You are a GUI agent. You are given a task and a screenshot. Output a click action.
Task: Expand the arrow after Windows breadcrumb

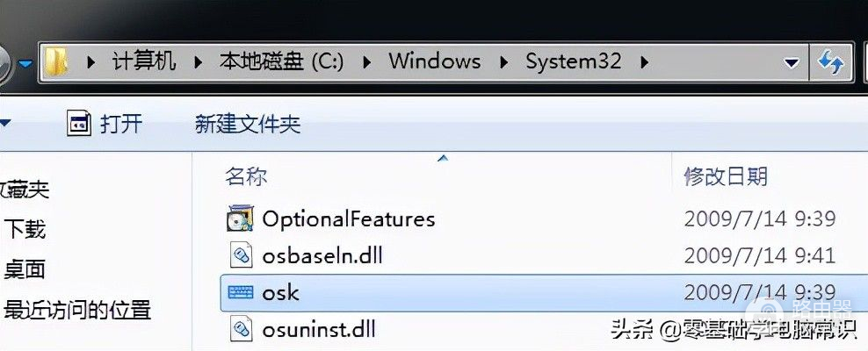[x=503, y=61]
